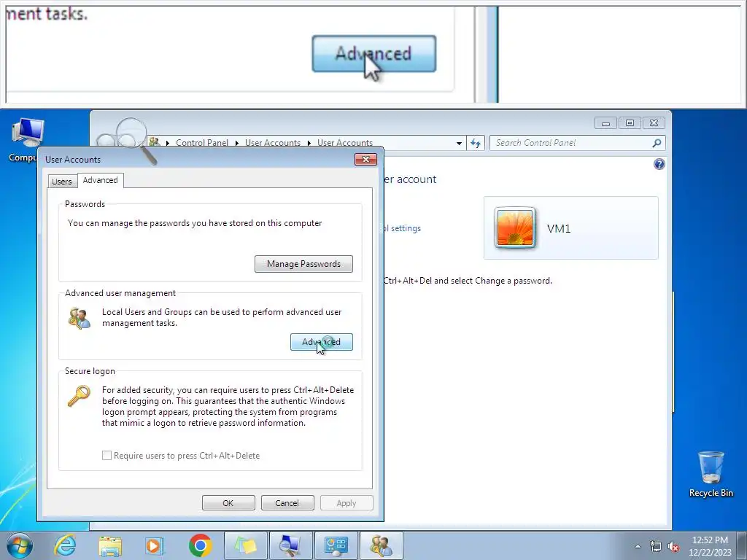Open Windows Explorer from the taskbar
This screenshot has height=560, width=747.
[x=110, y=545]
